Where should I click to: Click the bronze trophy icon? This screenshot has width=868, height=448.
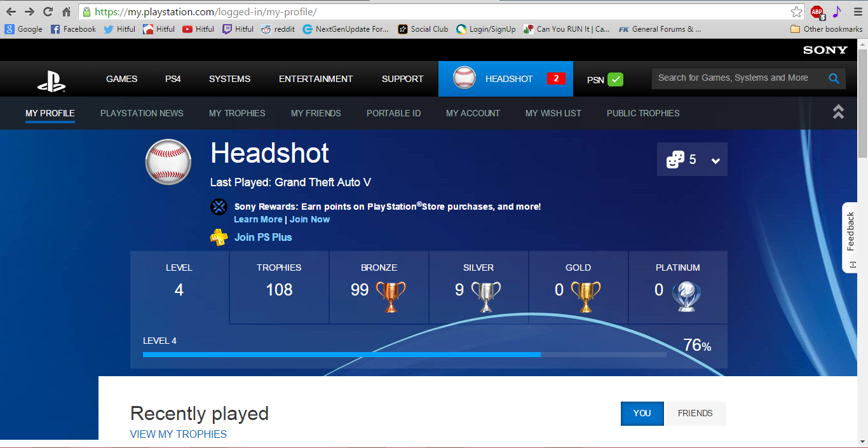(x=391, y=296)
